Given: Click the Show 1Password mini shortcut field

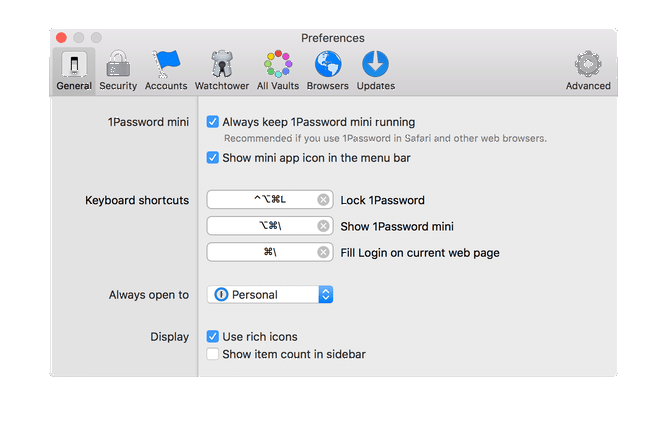Looking at the screenshot, I should pyautogui.click(x=270, y=226).
